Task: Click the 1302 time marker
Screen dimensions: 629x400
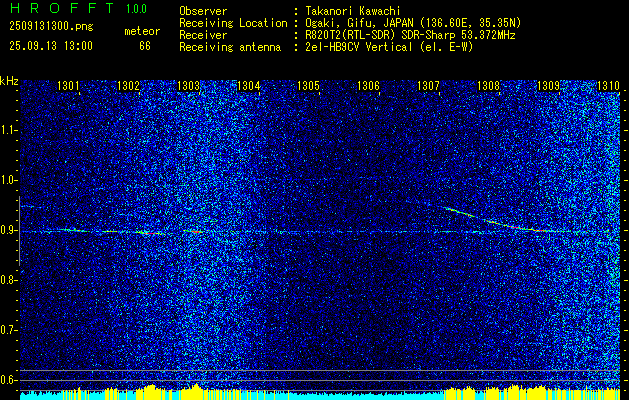Action: pos(128,85)
